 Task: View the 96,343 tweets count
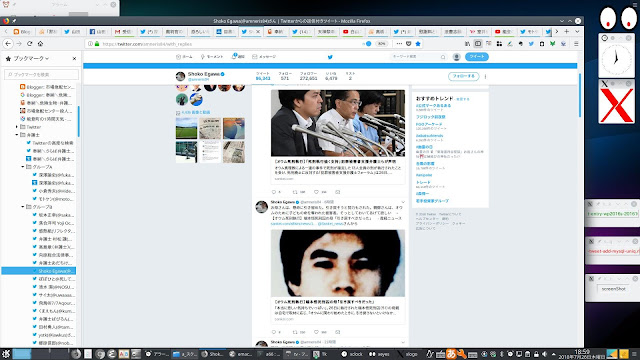(263, 76)
